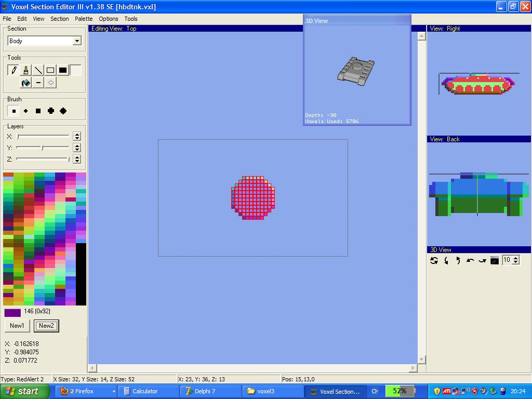Click the wireless network tray icon
Image resolution: width=532 pixels, height=399 pixels.
465,391
